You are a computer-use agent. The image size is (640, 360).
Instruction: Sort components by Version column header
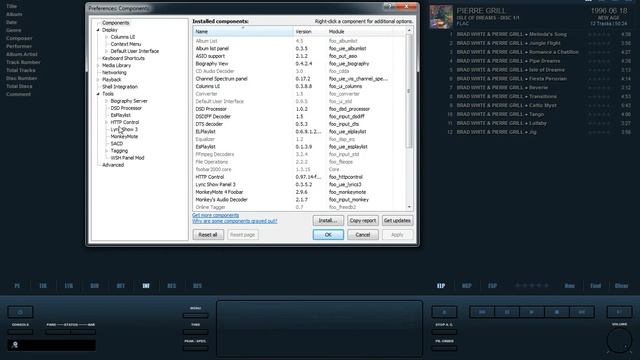click(x=310, y=31)
